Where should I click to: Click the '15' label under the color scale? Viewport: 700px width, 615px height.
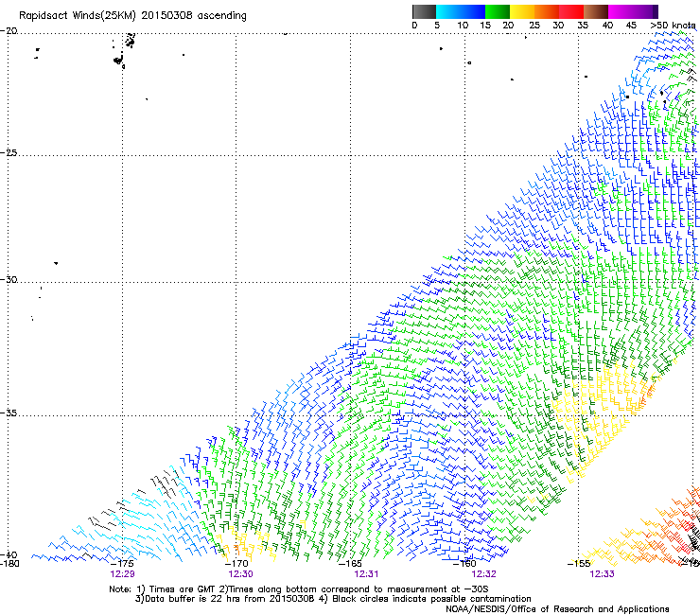(485, 26)
